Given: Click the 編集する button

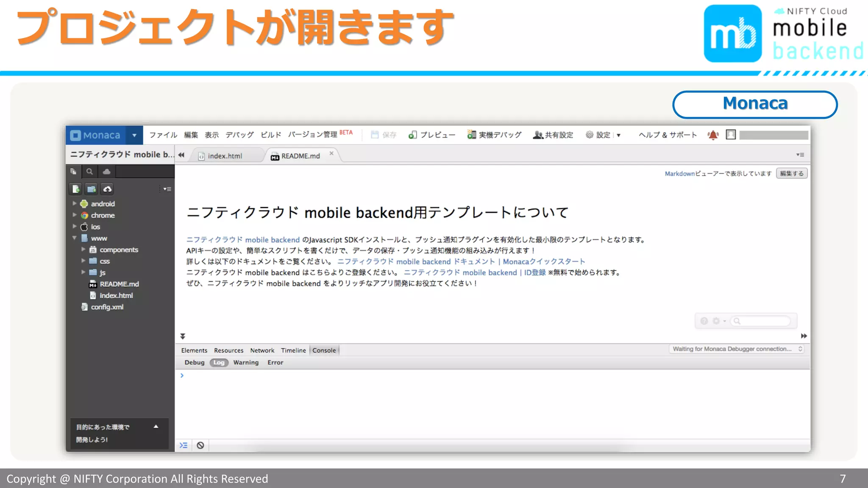Looking at the screenshot, I should point(791,173).
